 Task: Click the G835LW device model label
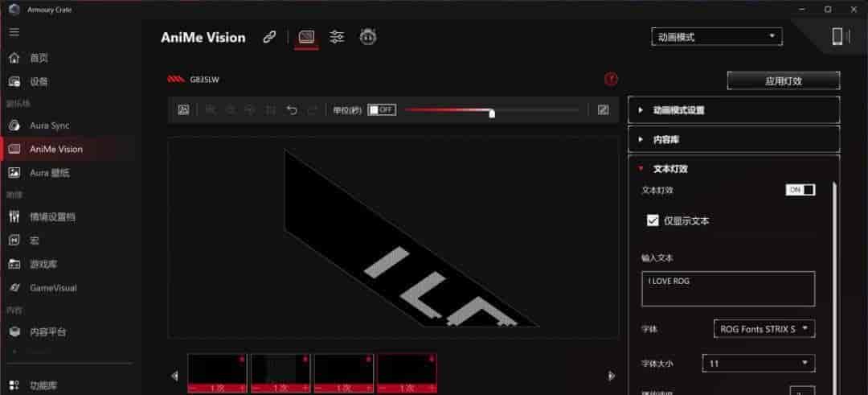coord(204,79)
